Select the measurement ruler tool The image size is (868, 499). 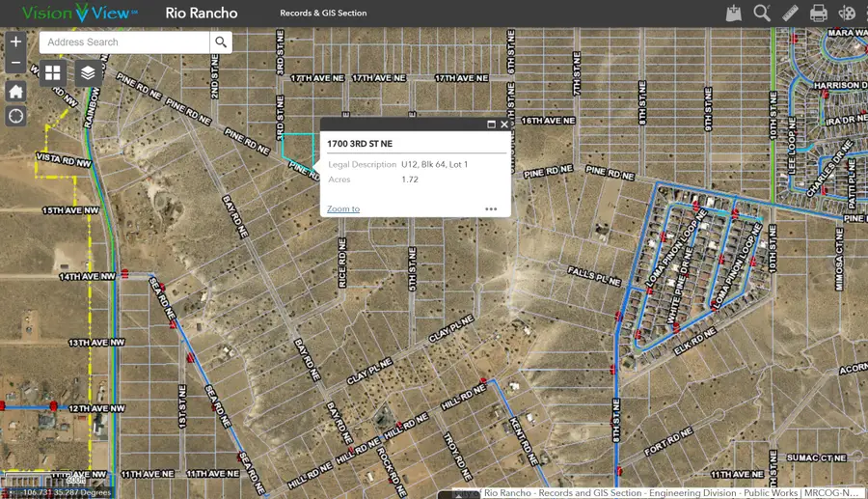click(x=790, y=14)
